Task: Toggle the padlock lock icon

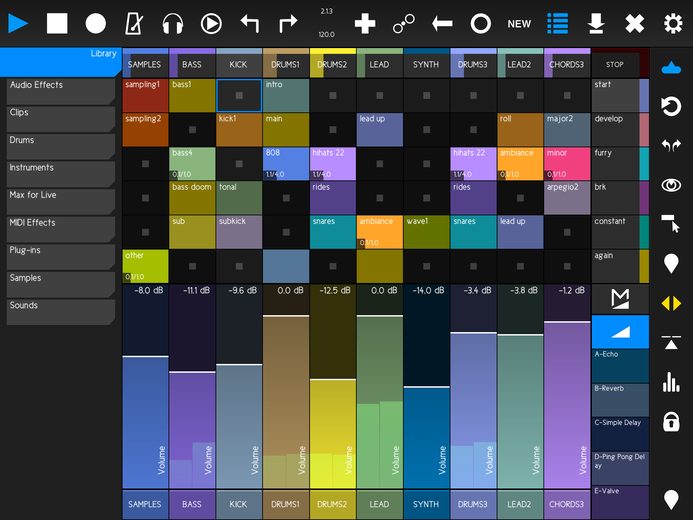Action: coord(671,421)
